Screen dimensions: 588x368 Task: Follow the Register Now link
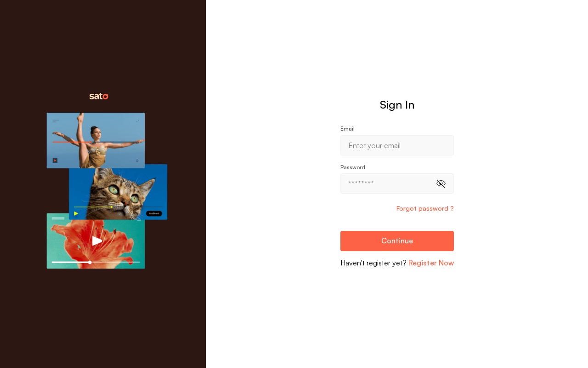(431, 263)
